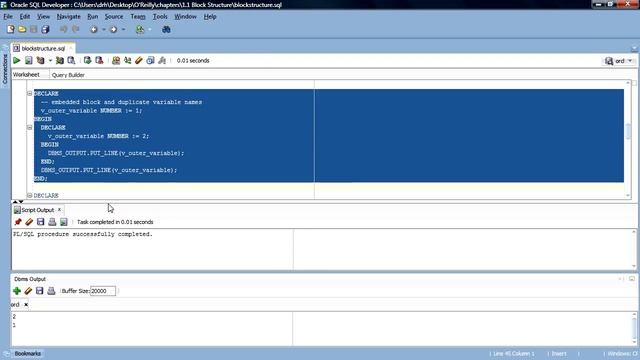Viewport: 640px width, 360px height.
Task: Click the Line and Column status bar indicator
Action: coord(513,353)
